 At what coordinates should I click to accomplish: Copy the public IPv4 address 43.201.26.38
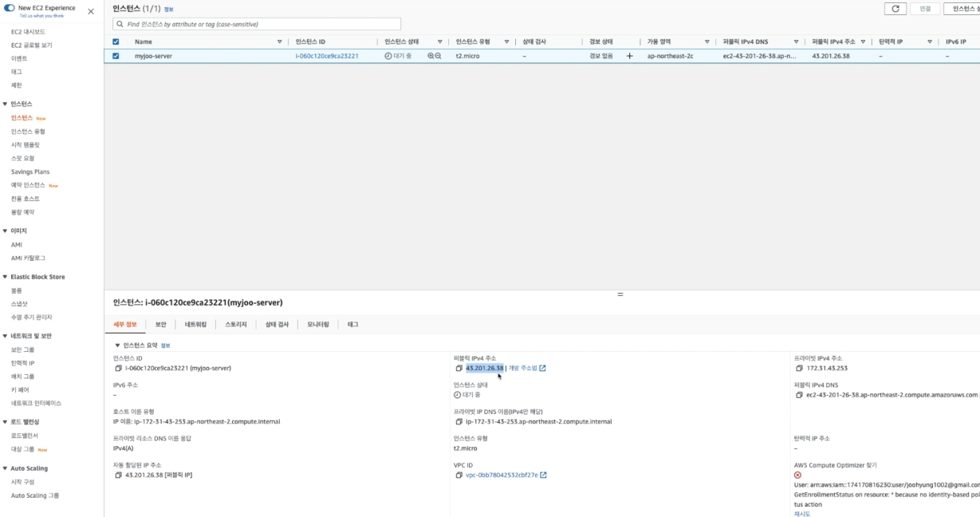pos(459,369)
